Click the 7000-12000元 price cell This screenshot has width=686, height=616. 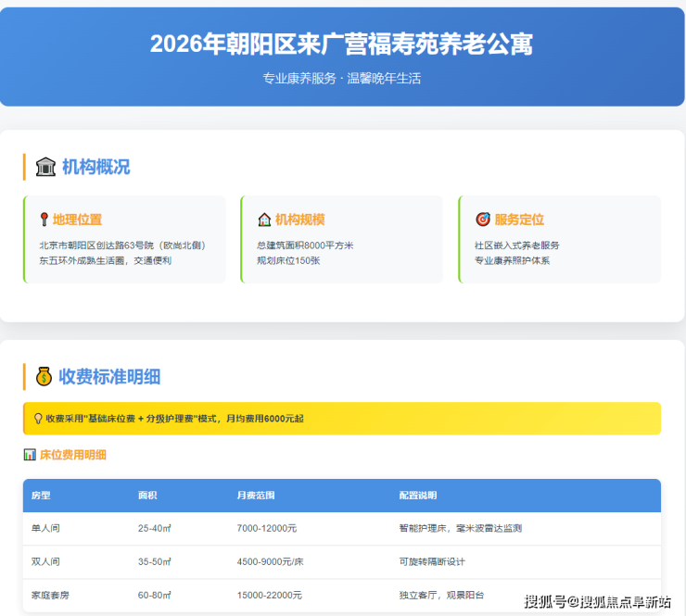coord(267,528)
